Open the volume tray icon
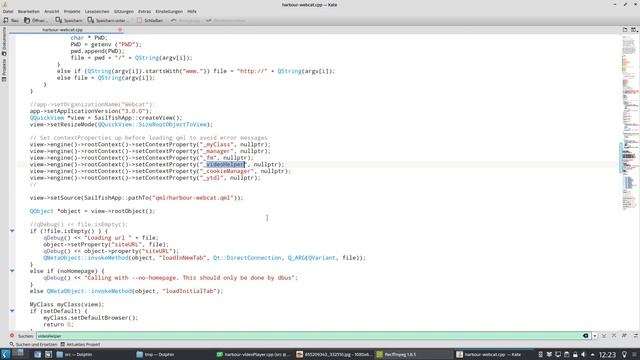Screen dimensions: 640x360 click(583, 354)
